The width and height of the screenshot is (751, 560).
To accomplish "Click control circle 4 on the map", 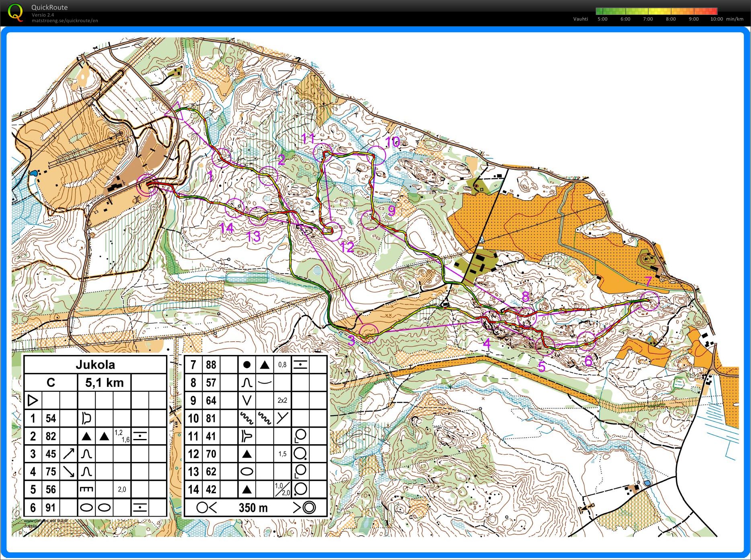I will [x=491, y=320].
